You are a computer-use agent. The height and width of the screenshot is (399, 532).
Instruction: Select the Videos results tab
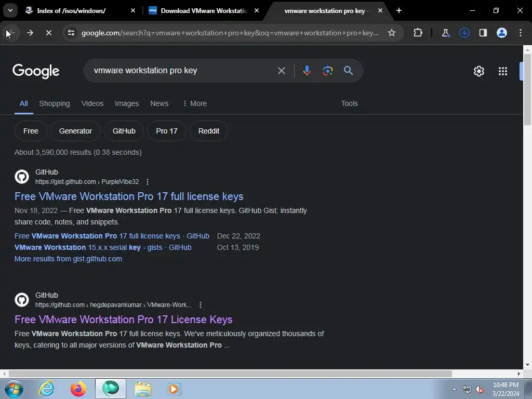92,103
